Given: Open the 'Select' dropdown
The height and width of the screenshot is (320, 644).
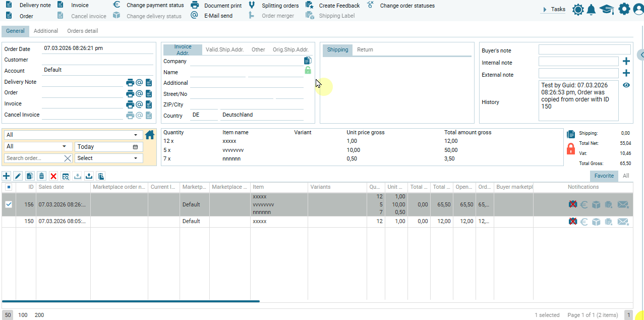Looking at the screenshot, I should (108, 158).
